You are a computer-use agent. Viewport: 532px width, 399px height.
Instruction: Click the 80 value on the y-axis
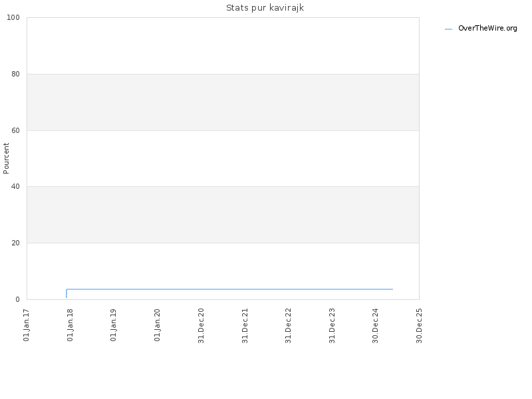coord(15,74)
